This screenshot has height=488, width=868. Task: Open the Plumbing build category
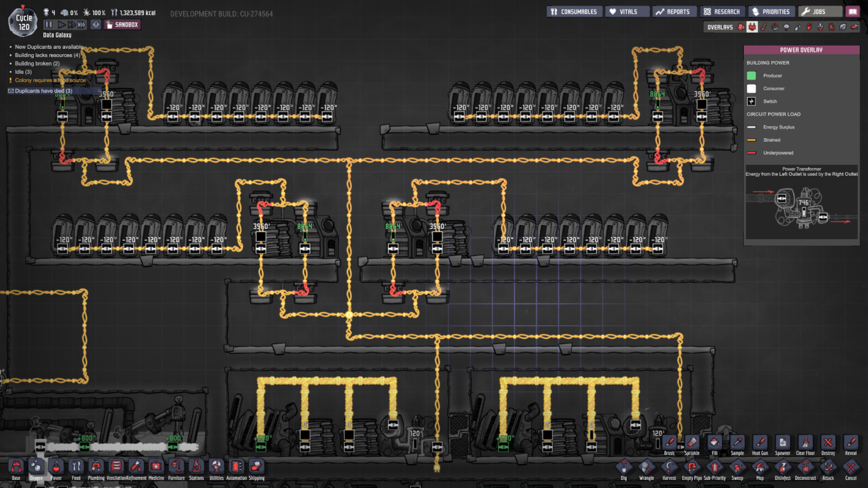point(96,467)
